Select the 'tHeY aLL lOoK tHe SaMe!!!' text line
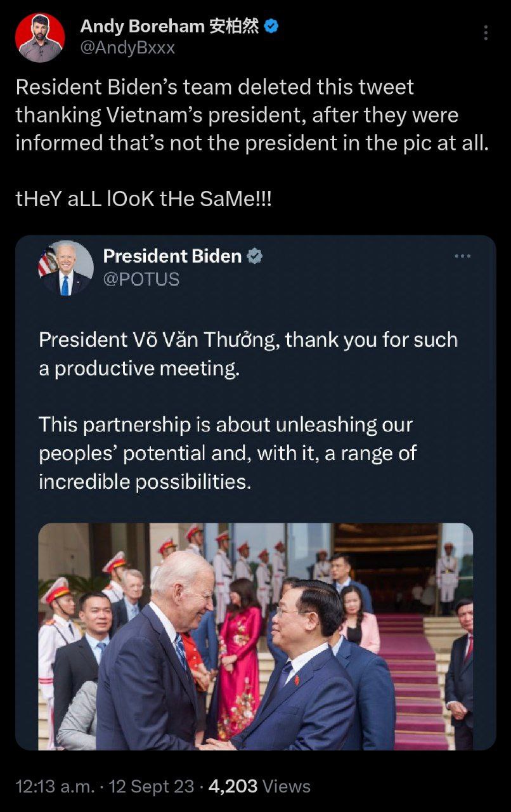Viewport: 511px width, 812px height. point(143,200)
